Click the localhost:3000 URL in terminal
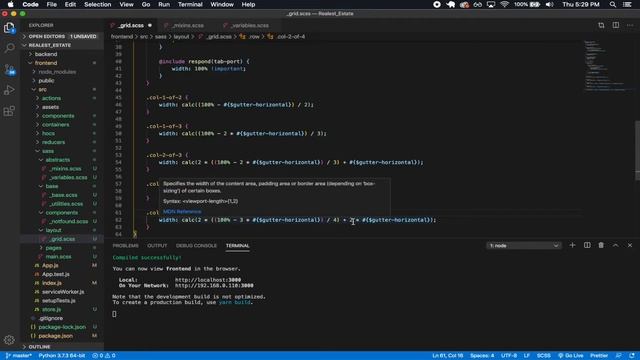The image size is (640, 360). [208, 280]
